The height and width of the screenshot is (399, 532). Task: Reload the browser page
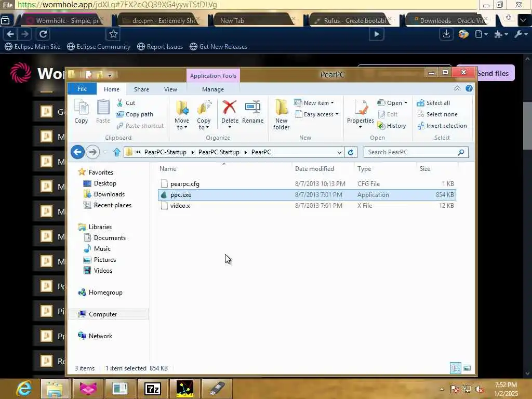pos(43,34)
